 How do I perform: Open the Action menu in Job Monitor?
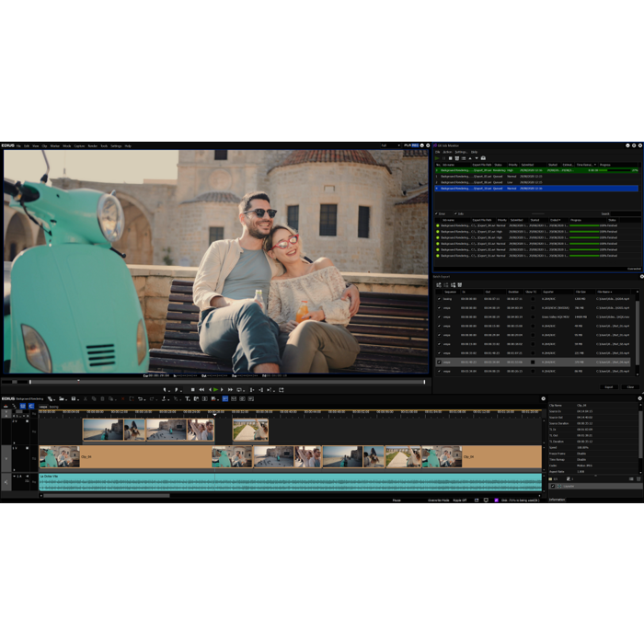pos(447,152)
